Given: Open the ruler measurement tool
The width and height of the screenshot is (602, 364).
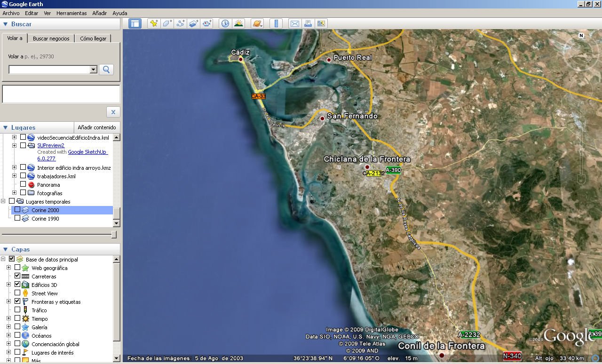Looking at the screenshot, I should click(277, 23).
